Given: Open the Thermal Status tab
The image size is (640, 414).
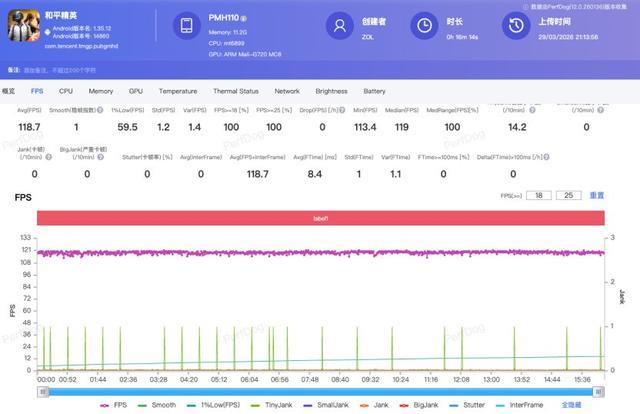Looking at the screenshot, I should 235,91.
